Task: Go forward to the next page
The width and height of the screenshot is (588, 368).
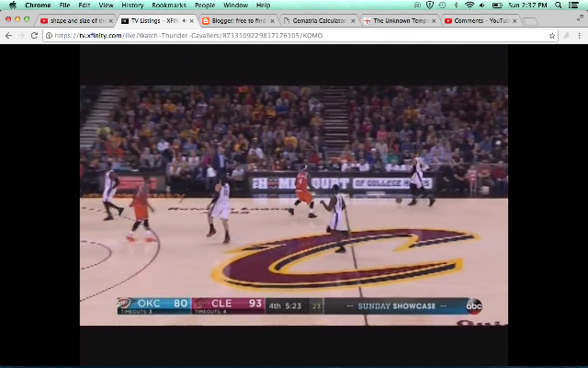Action: point(21,35)
